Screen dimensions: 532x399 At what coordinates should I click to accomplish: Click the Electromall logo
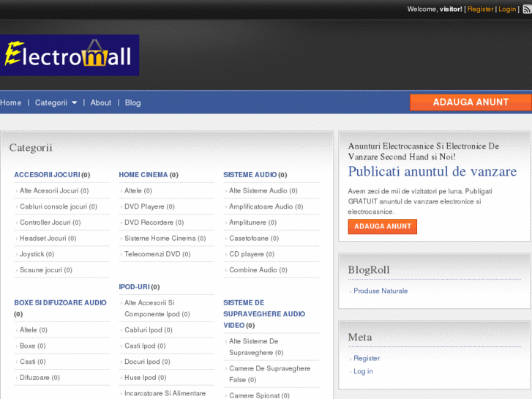click(70, 55)
